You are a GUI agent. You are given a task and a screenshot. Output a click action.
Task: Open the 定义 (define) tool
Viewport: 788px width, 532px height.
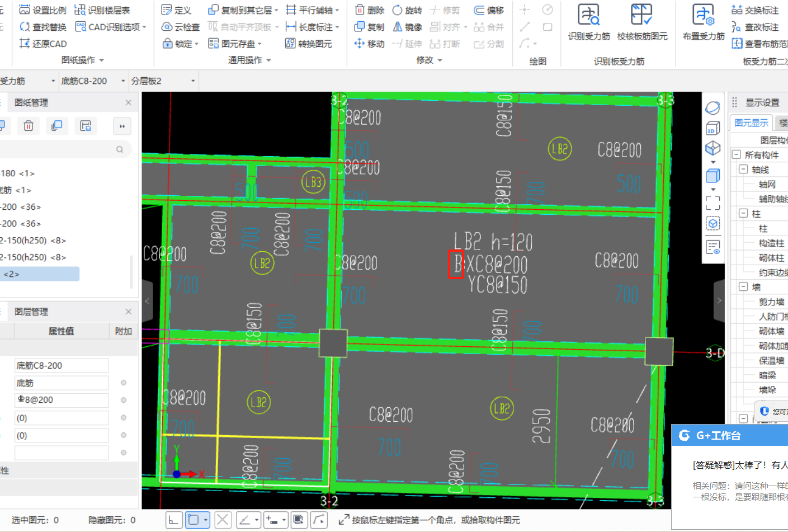[x=176, y=10]
